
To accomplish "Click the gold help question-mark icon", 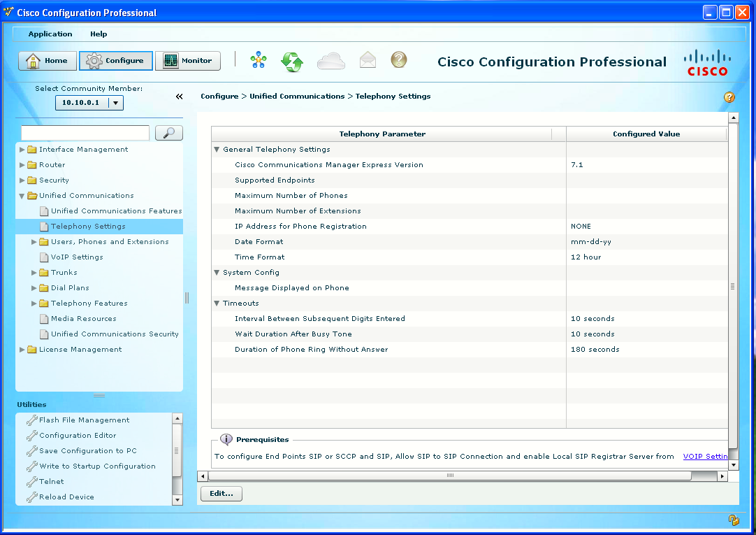I will pos(399,60).
